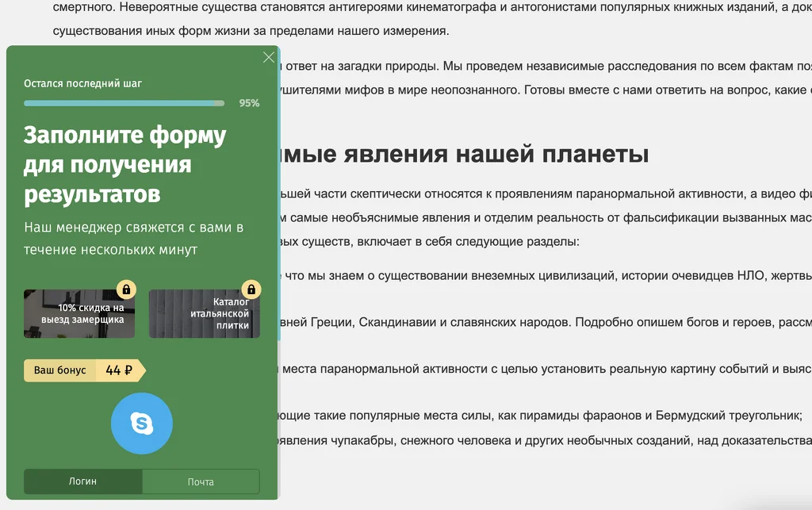Click the line mentioning Бермудский треугольник
Viewport: 812px width, 510px height.
coord(542,416)
